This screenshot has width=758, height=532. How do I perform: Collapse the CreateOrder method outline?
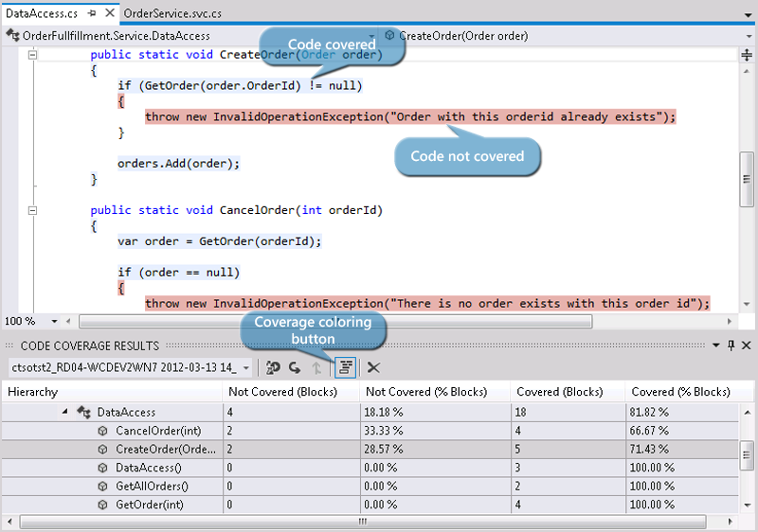tap(32, 55)
